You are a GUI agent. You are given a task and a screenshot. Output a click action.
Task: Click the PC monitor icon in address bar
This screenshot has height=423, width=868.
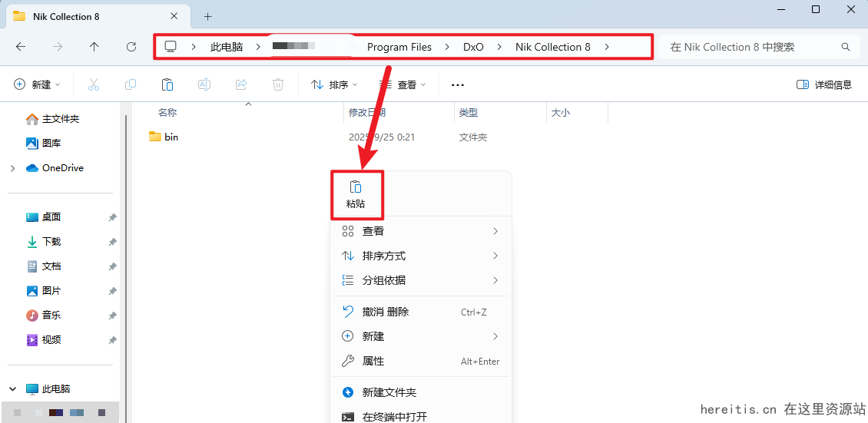pos(171,47)
